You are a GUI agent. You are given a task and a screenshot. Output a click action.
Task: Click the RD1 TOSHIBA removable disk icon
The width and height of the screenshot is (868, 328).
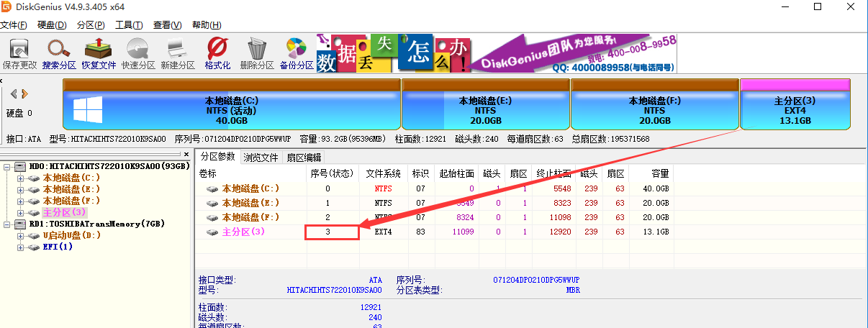21,224
